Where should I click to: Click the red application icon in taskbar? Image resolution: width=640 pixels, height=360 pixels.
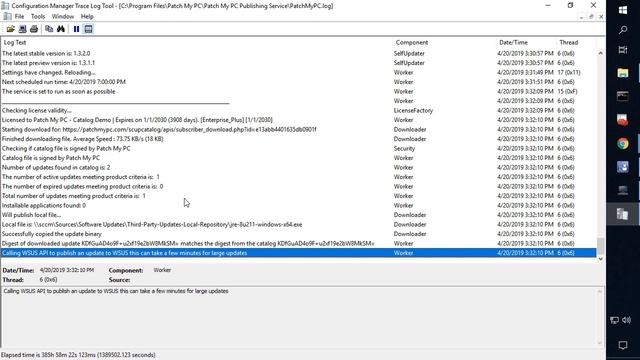(x=623, y=120)
